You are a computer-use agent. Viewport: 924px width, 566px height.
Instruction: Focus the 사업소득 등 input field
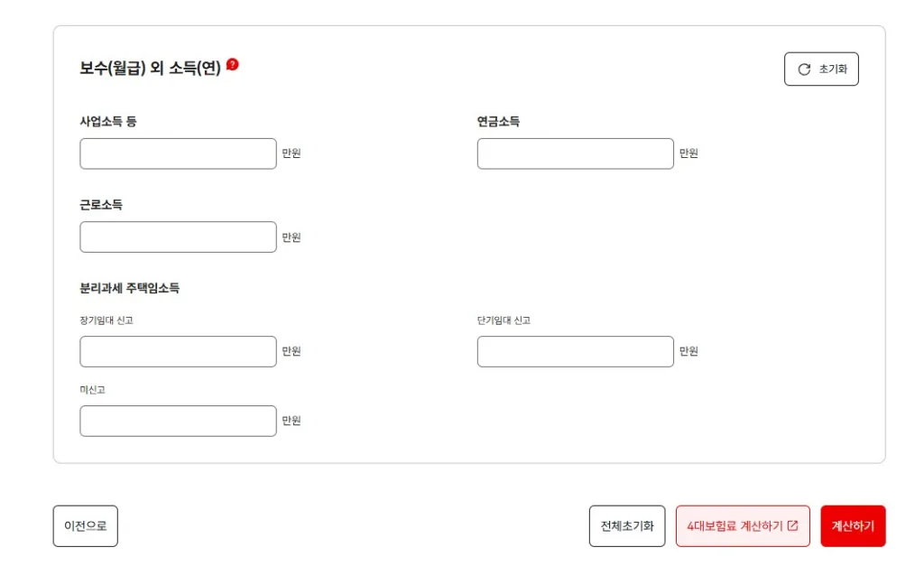(x=178, y=153)
